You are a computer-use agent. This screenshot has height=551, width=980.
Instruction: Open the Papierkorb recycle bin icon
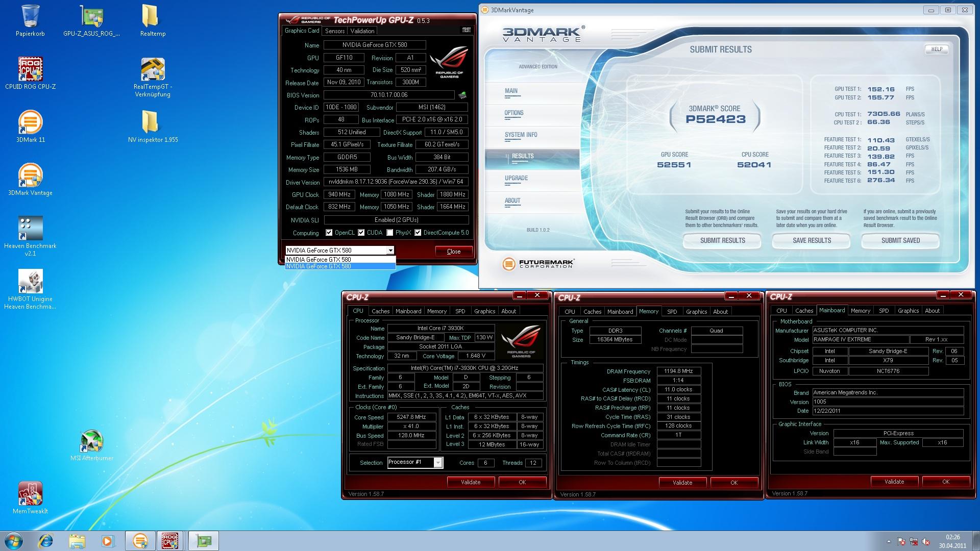(x=30, y=21)
